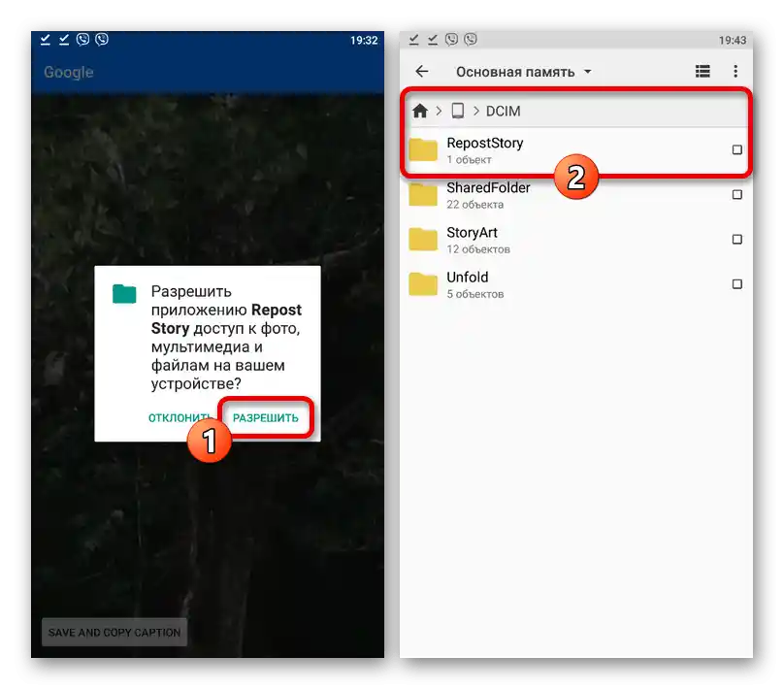The height and width of the screenshot is (689, 784).
Task: Tap the StoryArt yellow folder icon
Action: 423,239
